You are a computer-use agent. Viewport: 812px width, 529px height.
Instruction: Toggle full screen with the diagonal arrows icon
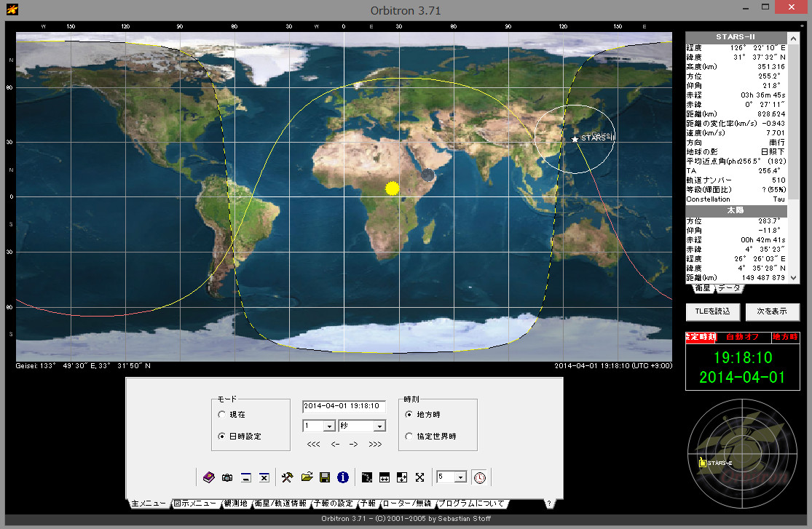tap(420, 477)
